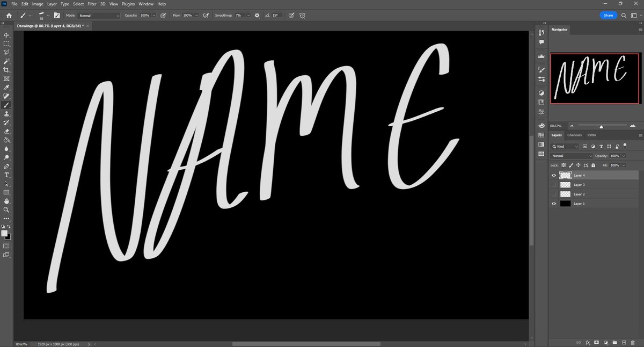Open the Smoothing value dropdown
Image resolution: width=644 pixels, height=347 pixels.
pos(248,16)
